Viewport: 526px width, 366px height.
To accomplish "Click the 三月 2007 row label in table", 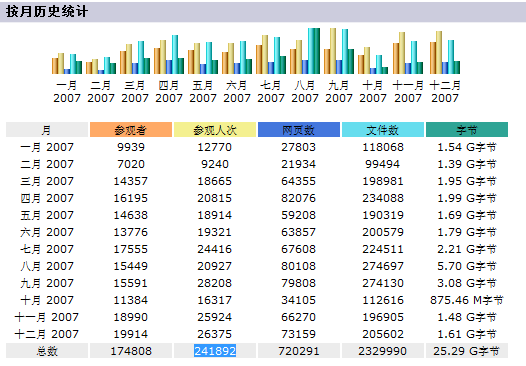I will [47, 181].
